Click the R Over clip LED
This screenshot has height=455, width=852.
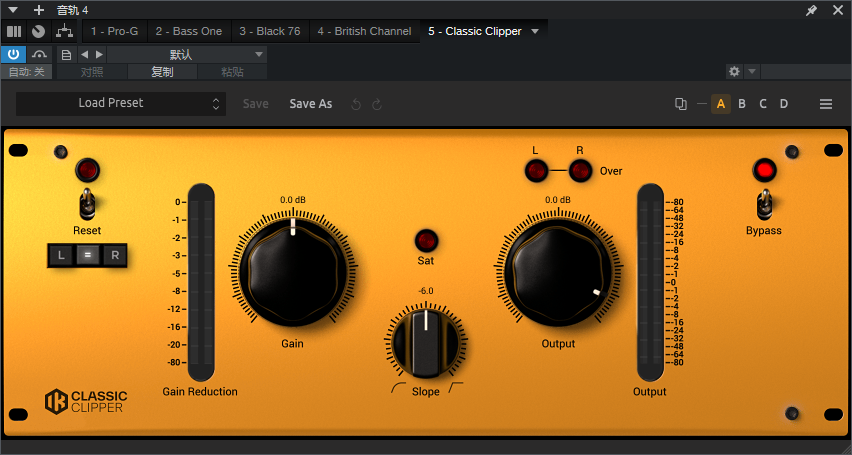[x=580, y=171]
